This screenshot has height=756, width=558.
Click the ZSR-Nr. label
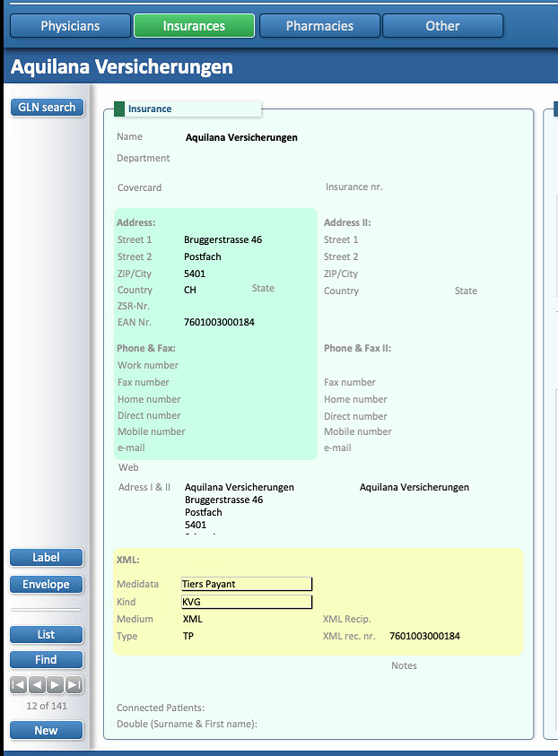pyautogui.click(x=134, y=306)
